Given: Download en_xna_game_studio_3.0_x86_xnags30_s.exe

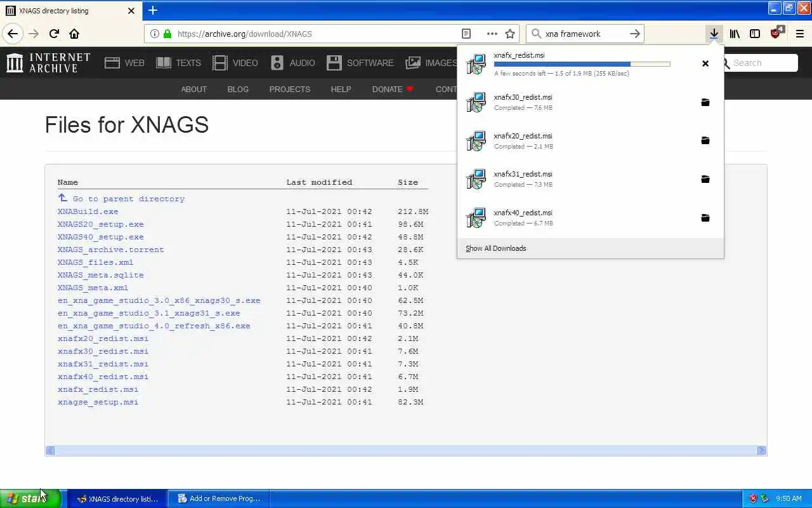Looking at the screenshot, I should coord(159,300).
